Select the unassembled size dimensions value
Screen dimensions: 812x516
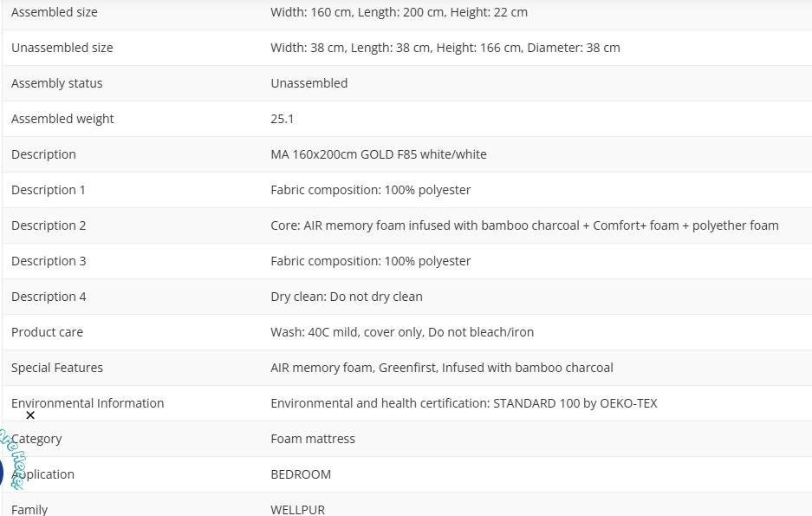(445, 48)
